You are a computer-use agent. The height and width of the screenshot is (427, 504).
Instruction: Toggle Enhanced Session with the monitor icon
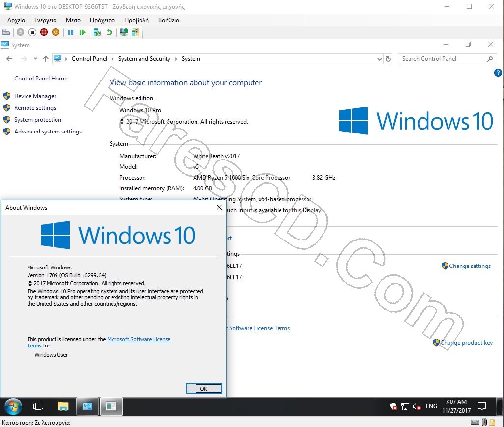(x=124, y=32)
